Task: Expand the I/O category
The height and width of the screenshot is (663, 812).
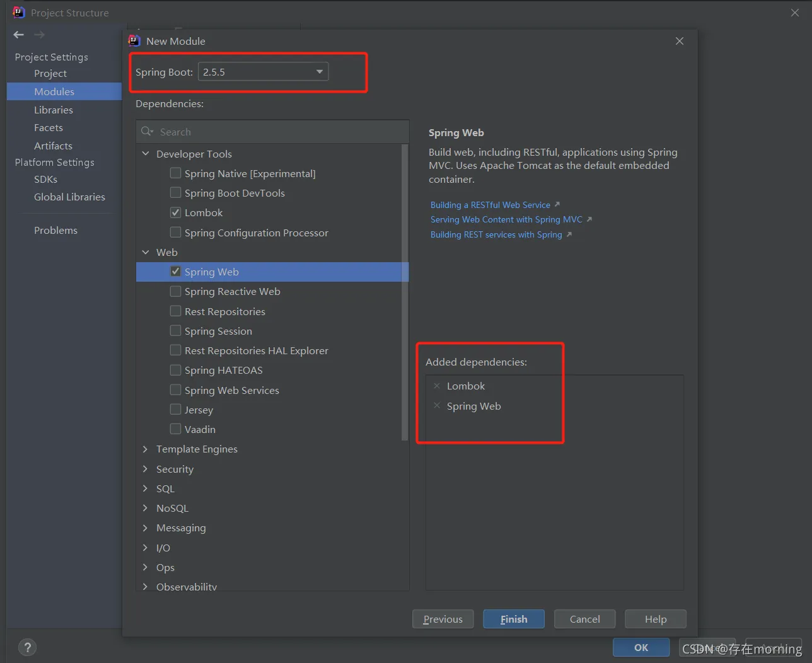Action: pyautogui.click(x=146, y=548)
